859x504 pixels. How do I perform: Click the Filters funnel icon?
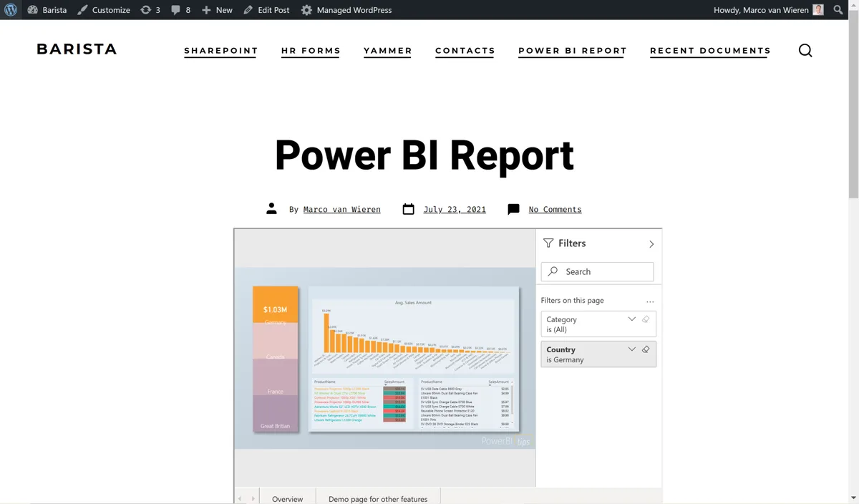[548, 243]
